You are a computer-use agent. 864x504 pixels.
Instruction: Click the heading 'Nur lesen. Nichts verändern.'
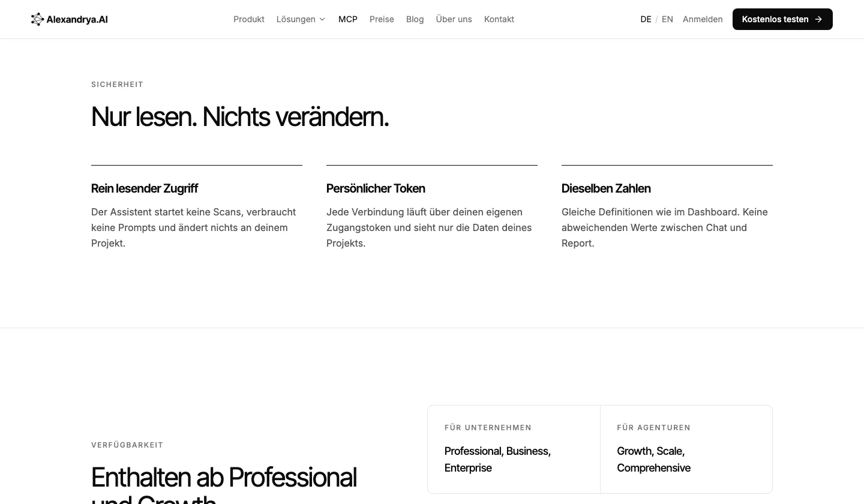[240, 117]
